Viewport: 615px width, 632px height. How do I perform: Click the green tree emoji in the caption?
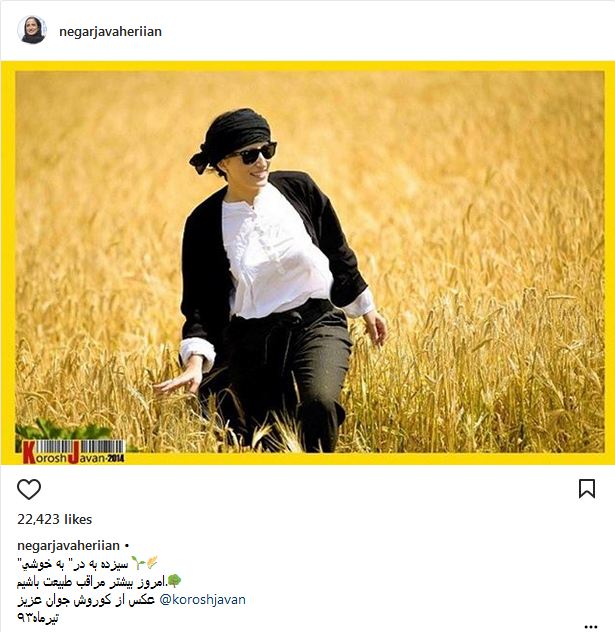pyautogui.click(x=174, y=581)
